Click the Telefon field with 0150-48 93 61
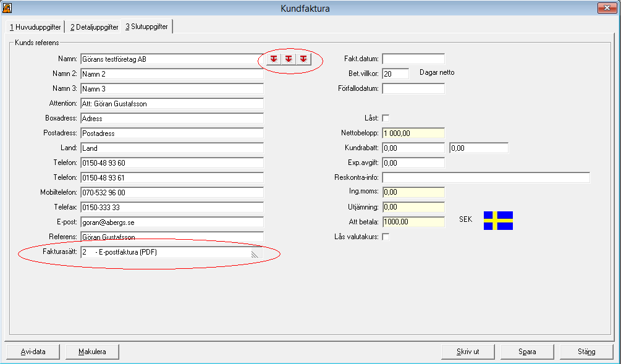 pyautogui.click(x=172, y=177)
